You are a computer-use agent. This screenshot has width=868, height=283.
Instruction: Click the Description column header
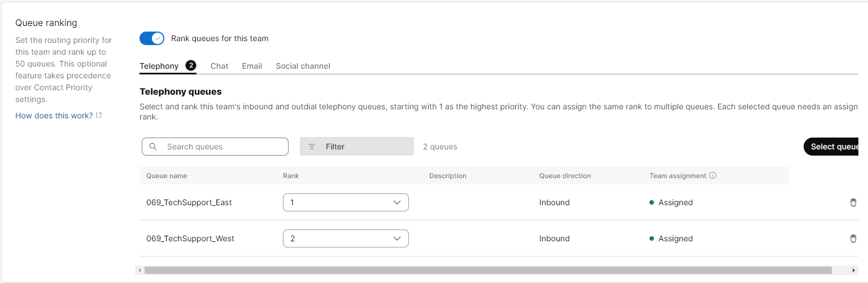click(448, 176)
